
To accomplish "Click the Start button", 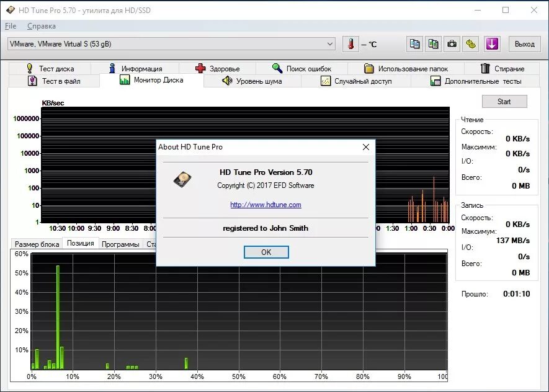I will [504, 102].
